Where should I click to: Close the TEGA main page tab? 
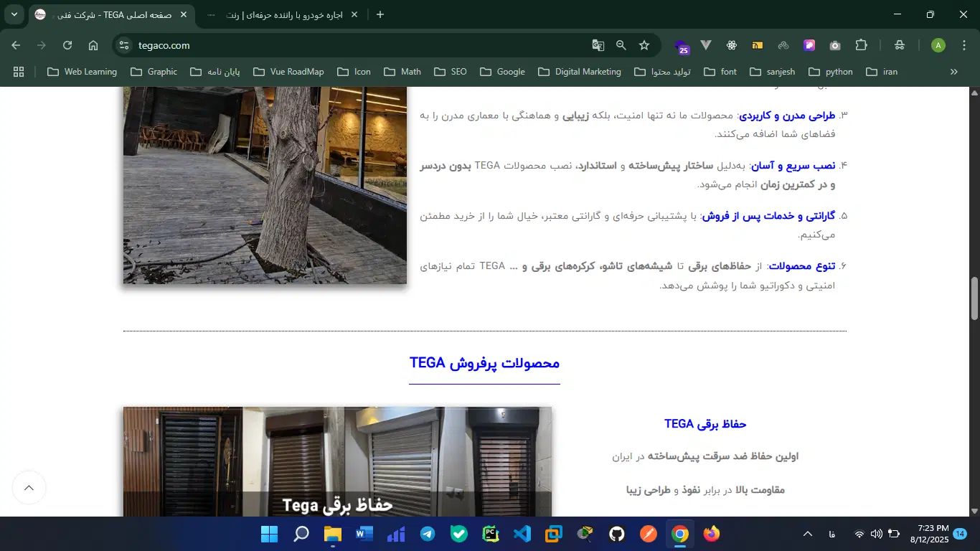(184, 14)
